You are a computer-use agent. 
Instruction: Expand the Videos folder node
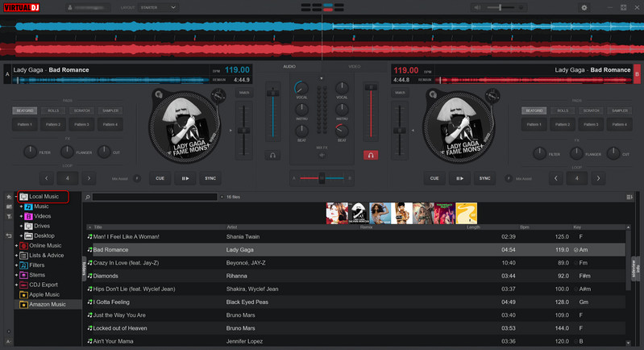coord(21,216)
